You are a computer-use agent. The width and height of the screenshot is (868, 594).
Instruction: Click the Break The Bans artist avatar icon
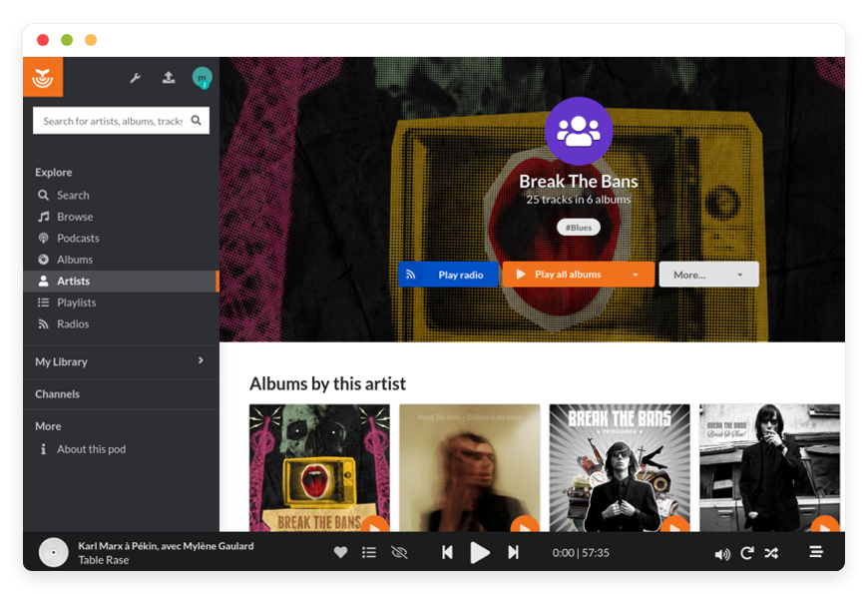coord(579,131)
